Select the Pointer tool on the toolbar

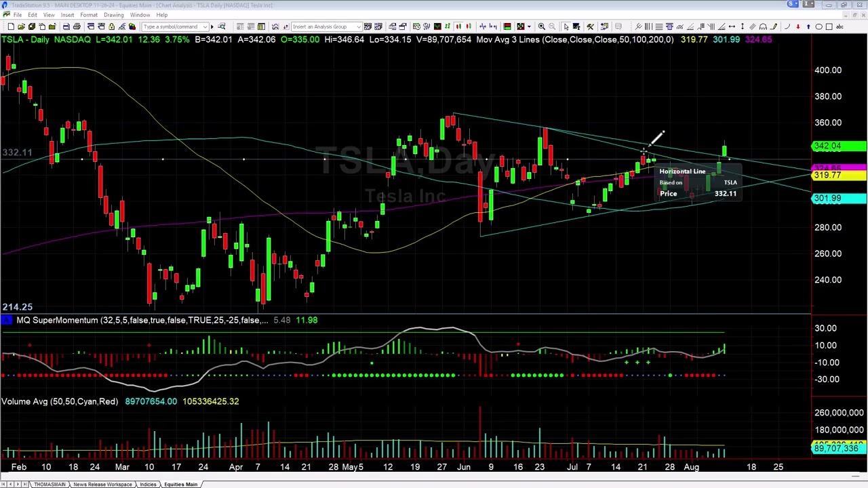(566, 26)
